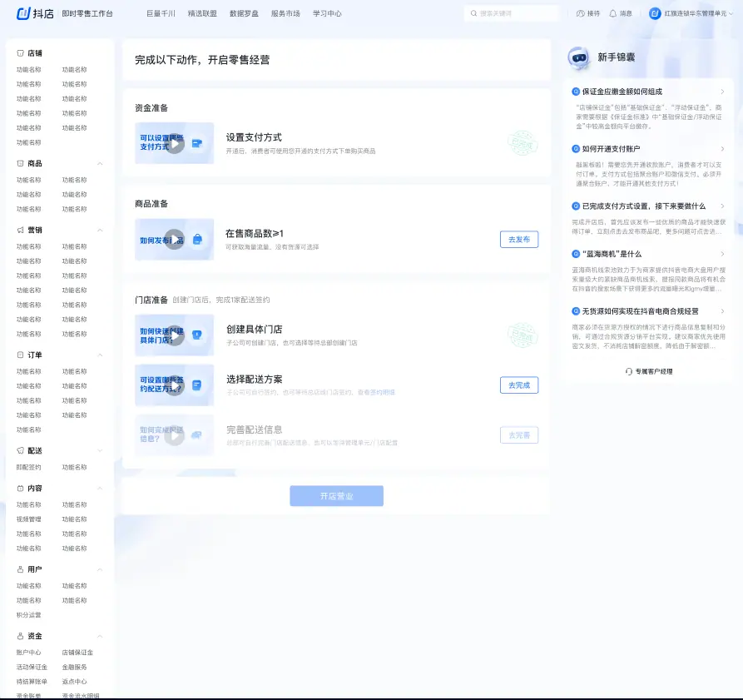Image resolution: width=743 pixels, height=700 pixels.
Task: Collapse the 营销 sidebar section
Action: [x=100, y=230]
